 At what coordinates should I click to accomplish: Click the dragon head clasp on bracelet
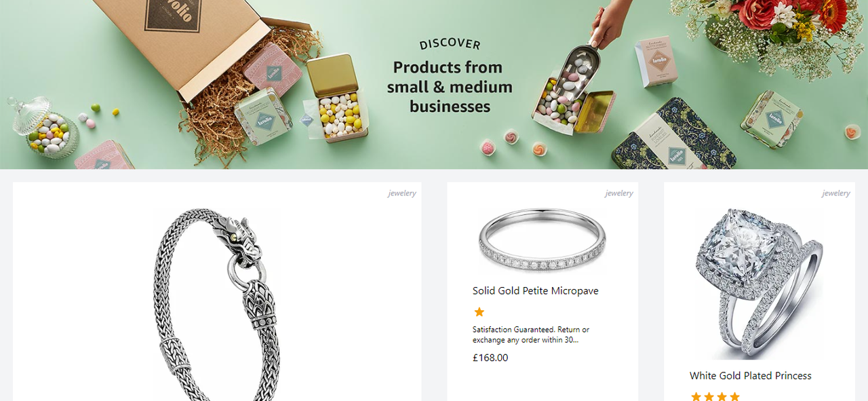[x=238, y=239]
